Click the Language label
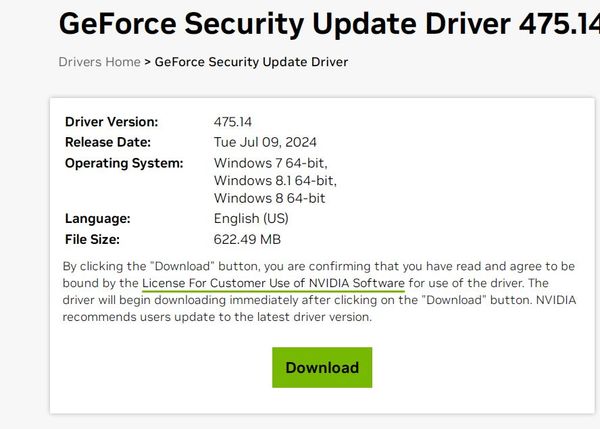The height and width of the screenshot is (429, 600). tap(98, 219)
